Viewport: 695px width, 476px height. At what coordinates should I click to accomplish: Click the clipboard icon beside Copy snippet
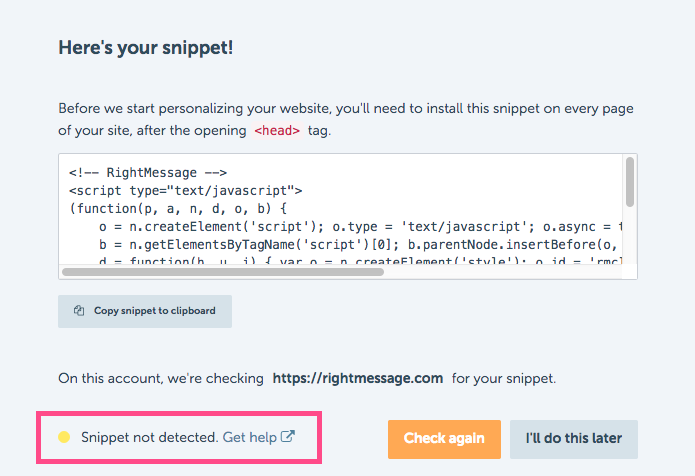click(x=79, y=311)
